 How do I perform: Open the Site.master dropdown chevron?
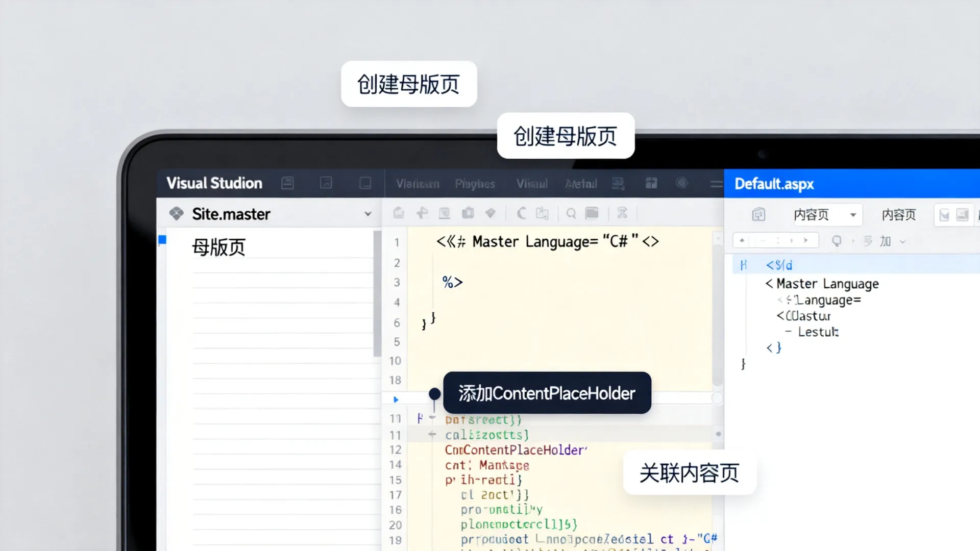tap(368, 214)
